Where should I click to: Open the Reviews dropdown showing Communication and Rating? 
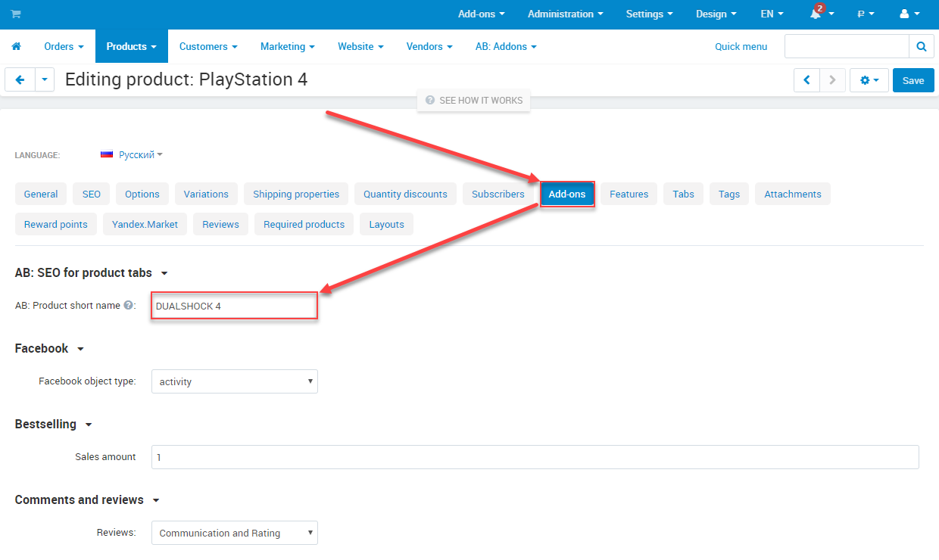point(234,533)
